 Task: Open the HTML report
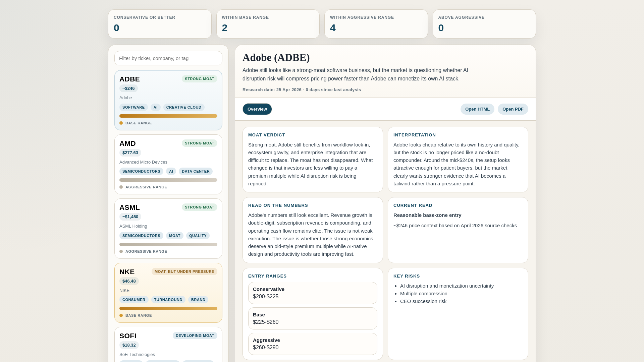[477, 109]
